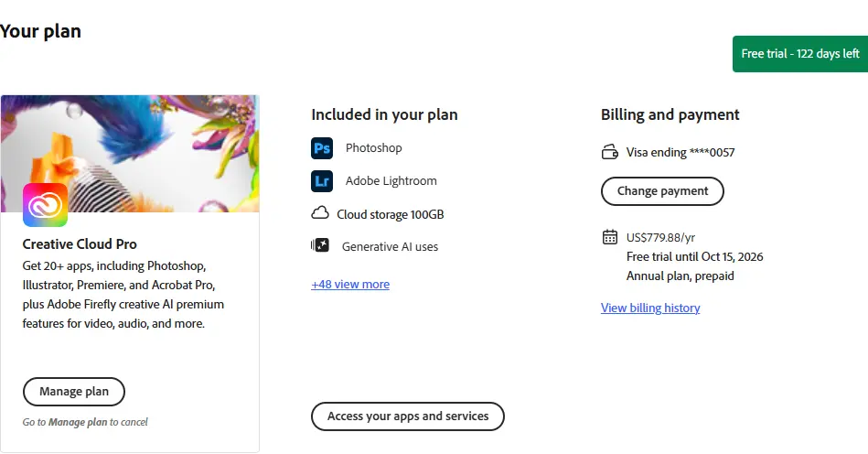Screen dimensions: 868x454
Task: Click the cloud storage icon
Action: pyautogui.click(x=320, y=213)
